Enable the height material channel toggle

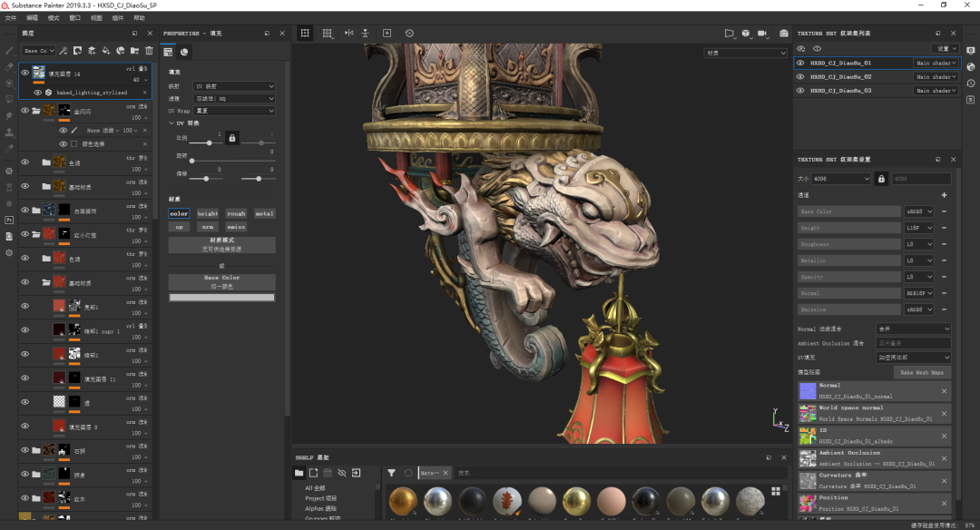(208, 214)
